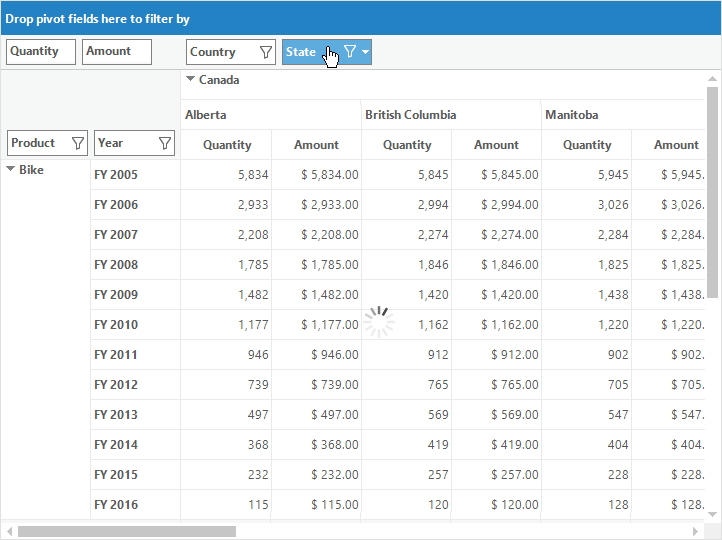Click the vertical scrollbar up arrow
Image resolution: width=722 pixels, height=540 pixels.
[x=712, y=78]
